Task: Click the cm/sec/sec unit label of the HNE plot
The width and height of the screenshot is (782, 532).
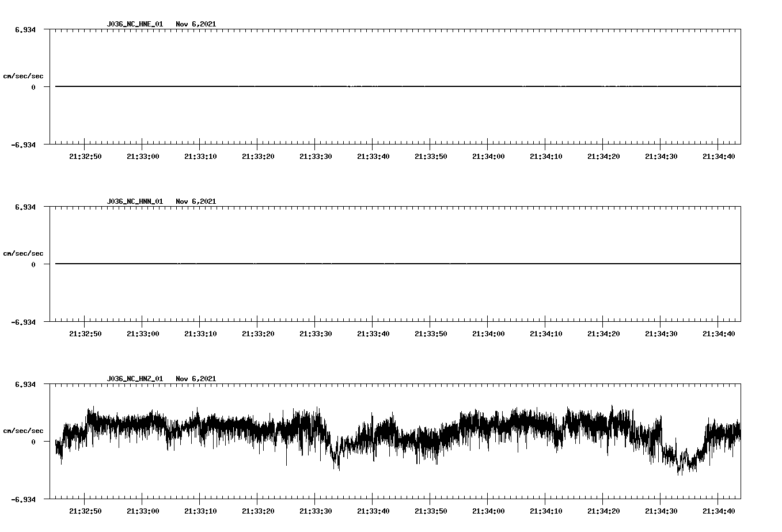Action: tap(23, 76)
